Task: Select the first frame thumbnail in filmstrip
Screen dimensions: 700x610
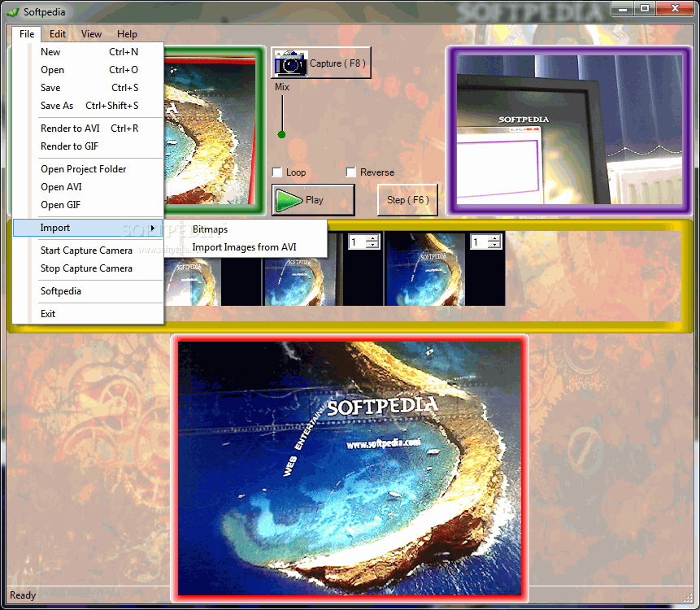Action: (x=193, y=281)
